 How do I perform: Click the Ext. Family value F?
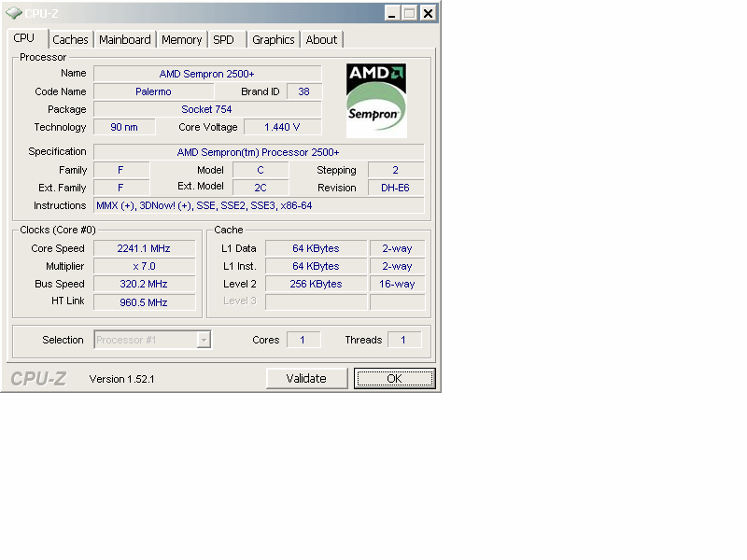pos(121,188)
